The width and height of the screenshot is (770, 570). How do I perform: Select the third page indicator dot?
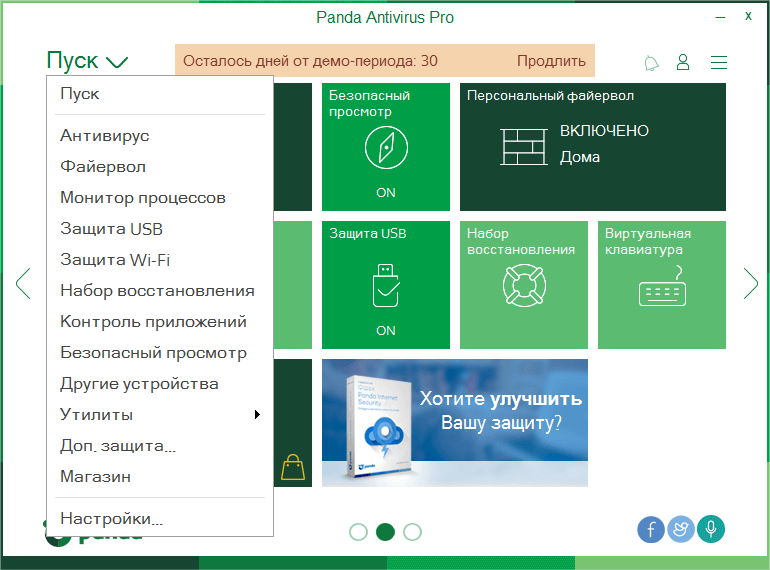pyautogui.click(x=412, y=532)
